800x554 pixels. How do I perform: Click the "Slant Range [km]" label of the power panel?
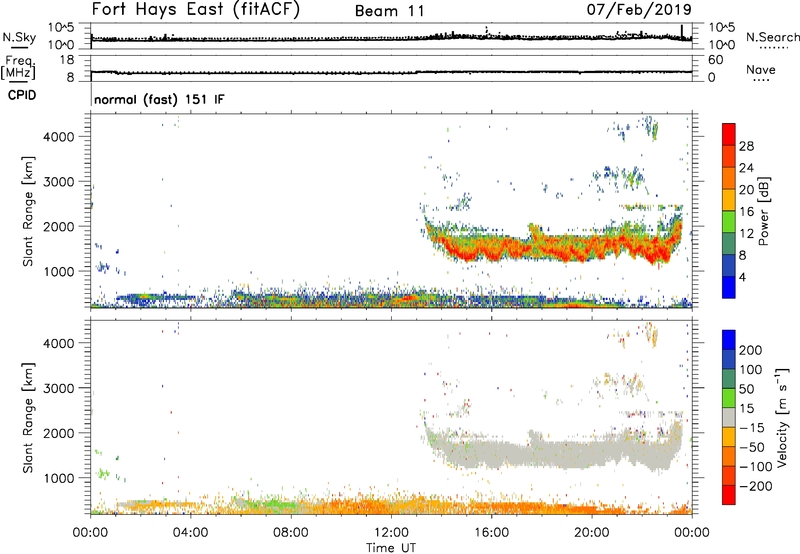[x=28, y=211]
